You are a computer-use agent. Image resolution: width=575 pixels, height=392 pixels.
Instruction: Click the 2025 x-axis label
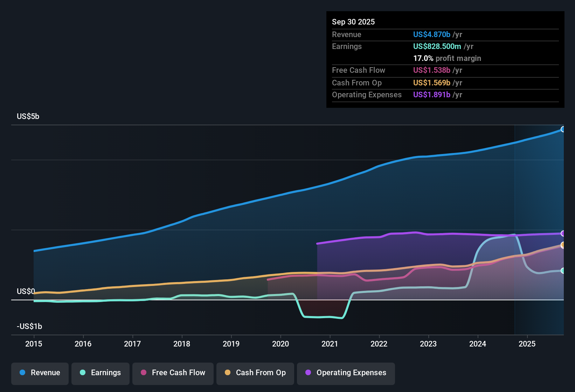coord(527,344)
